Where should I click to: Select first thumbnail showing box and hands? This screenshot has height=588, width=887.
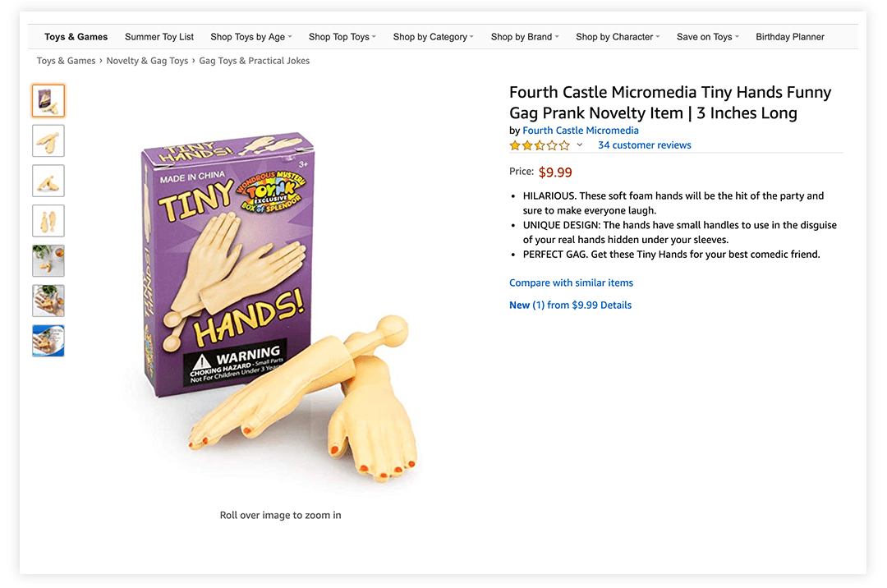click(48, 101)
